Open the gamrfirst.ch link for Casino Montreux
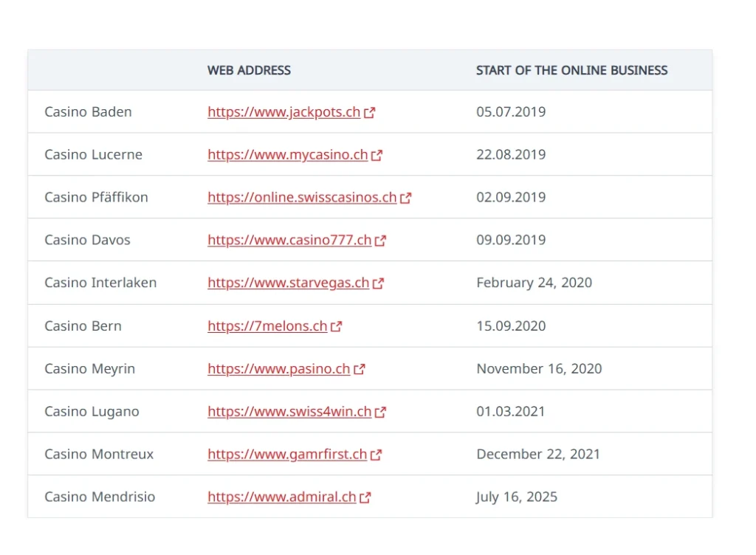Viewport: 756px width, 555px height. (x=287, y=454)
